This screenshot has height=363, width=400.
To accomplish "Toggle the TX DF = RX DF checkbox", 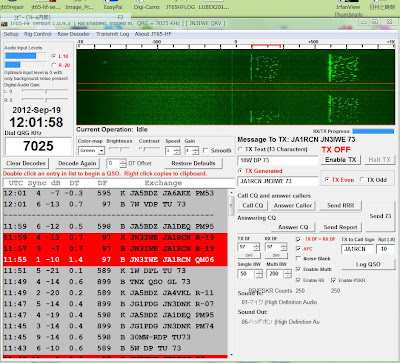I will click(299, 239).
